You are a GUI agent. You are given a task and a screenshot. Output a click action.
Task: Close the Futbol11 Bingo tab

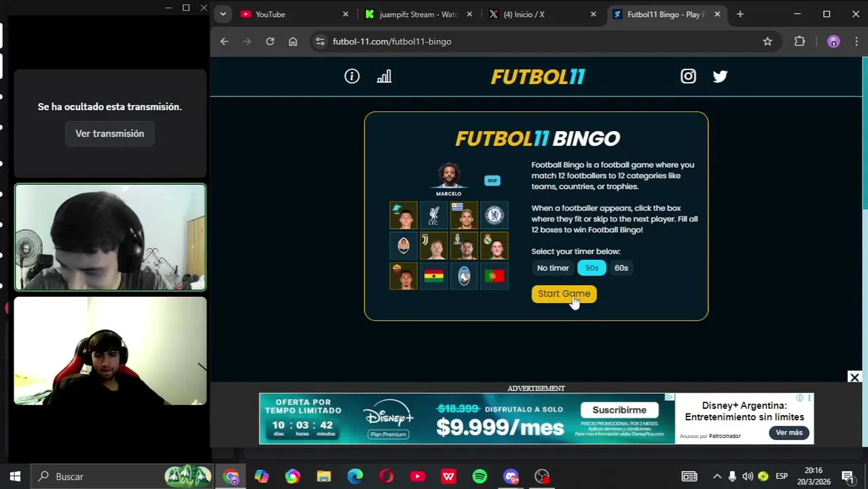coord(717,14)
